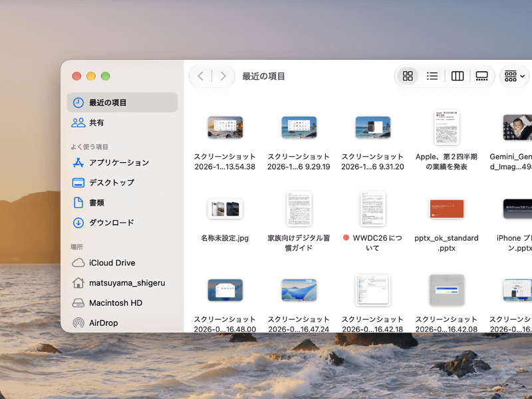Open 共有 in the sidebar
Screen dimensions: 532x399
pos(122,122)
